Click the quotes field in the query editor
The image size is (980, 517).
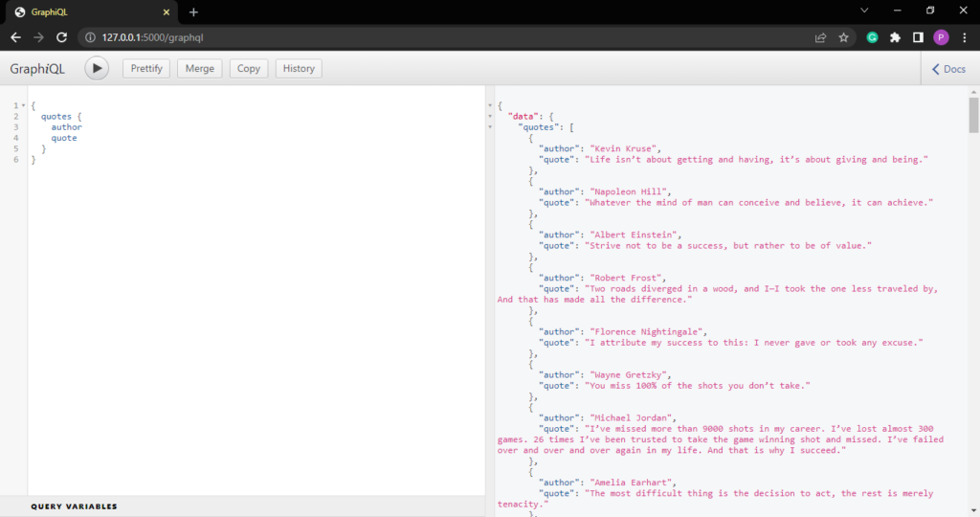pyautogui.click(x=56, y=116)
